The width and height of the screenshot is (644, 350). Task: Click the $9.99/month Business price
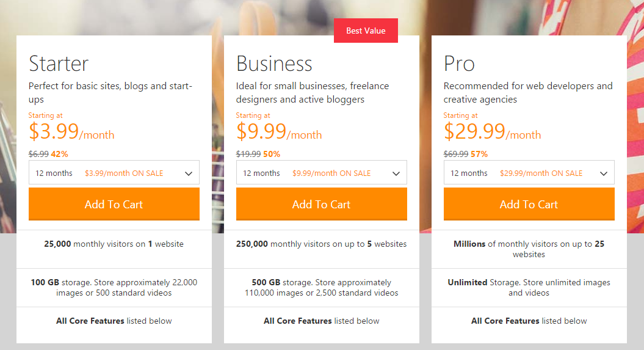[x=278, y=131]
